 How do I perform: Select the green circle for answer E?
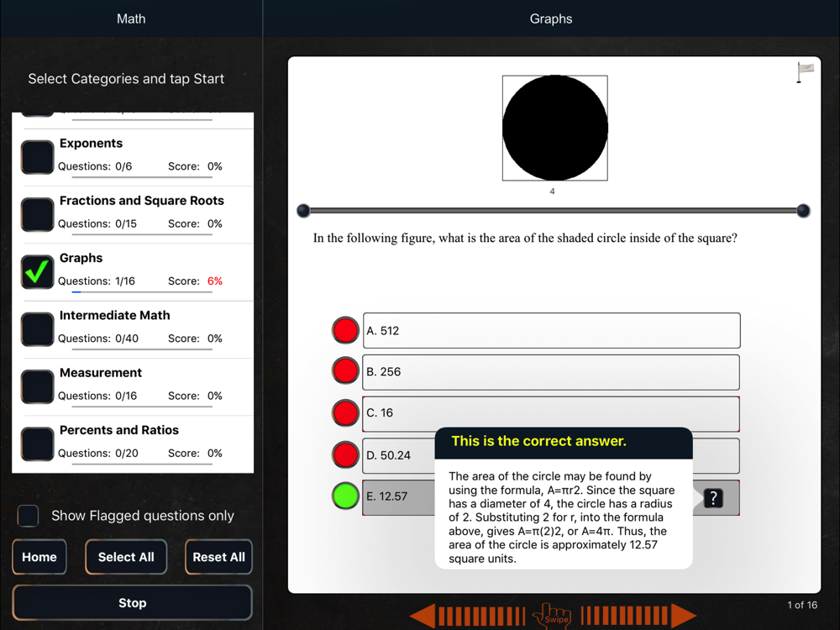click(x=345, y=496)
